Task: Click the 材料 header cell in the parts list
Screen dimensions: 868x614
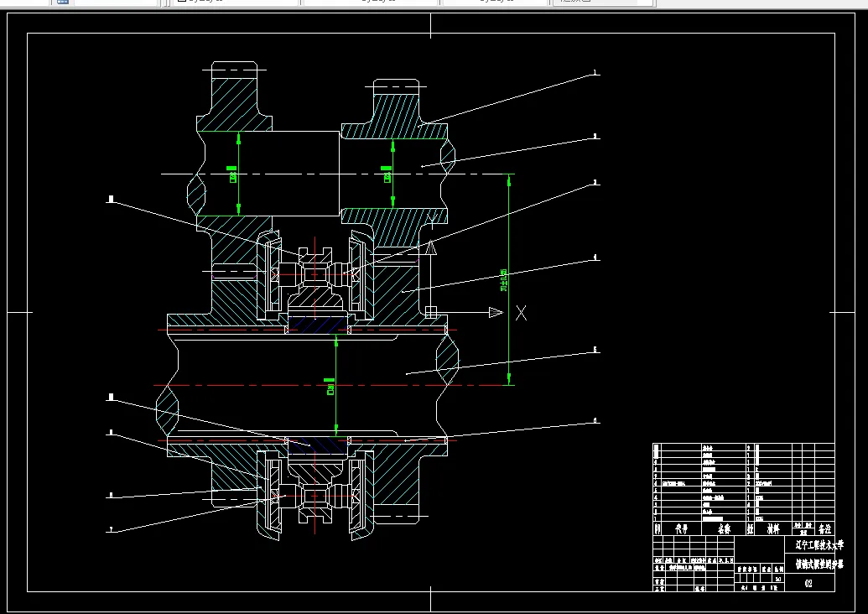Action: pyautogui.click(x=773, y=529)
